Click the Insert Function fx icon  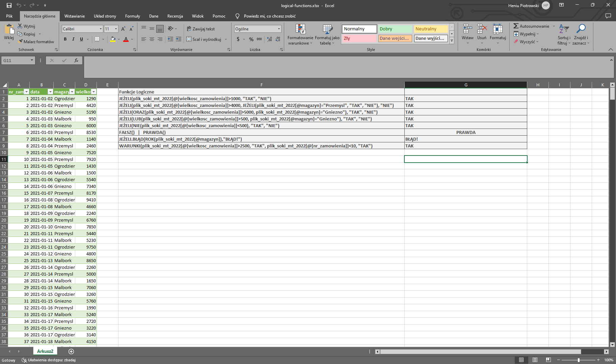[76, 60]
